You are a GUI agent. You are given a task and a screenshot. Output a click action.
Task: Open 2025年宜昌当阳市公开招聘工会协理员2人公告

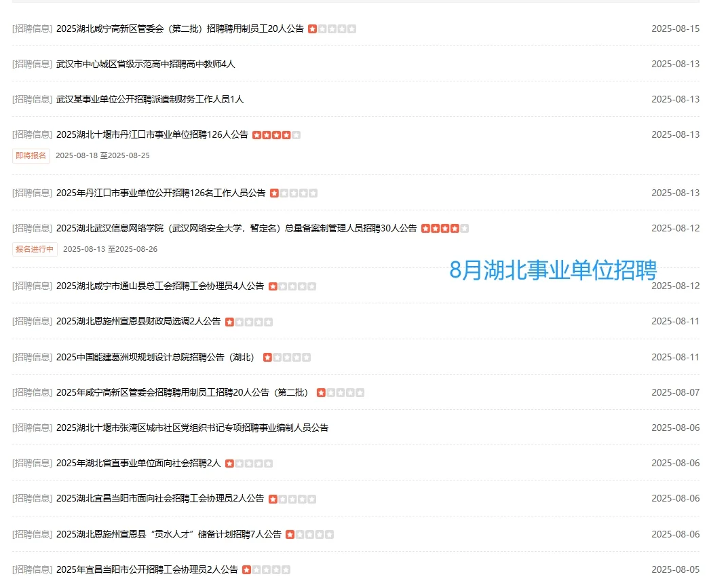click(147, 569)
